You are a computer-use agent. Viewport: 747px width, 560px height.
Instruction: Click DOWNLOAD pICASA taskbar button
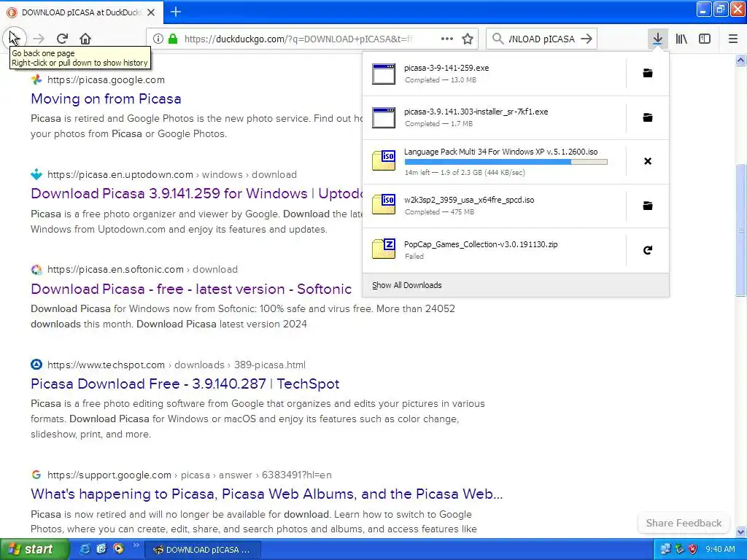(203, 550)
